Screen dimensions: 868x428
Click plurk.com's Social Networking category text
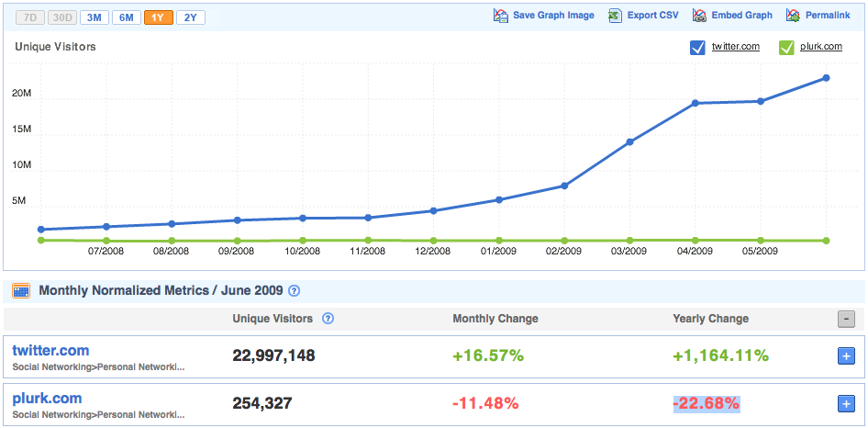pyautogui.click(x=98, y=415)
